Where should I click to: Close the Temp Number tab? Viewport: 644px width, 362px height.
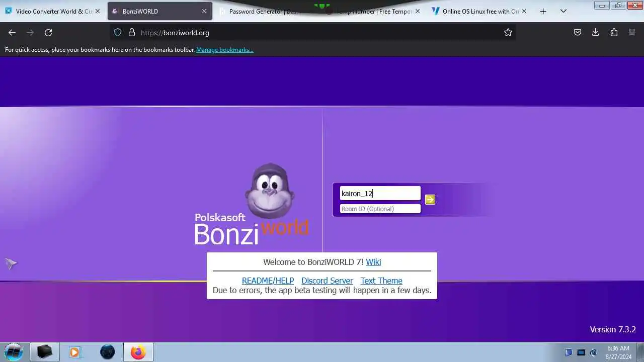[x=418, y=11]
